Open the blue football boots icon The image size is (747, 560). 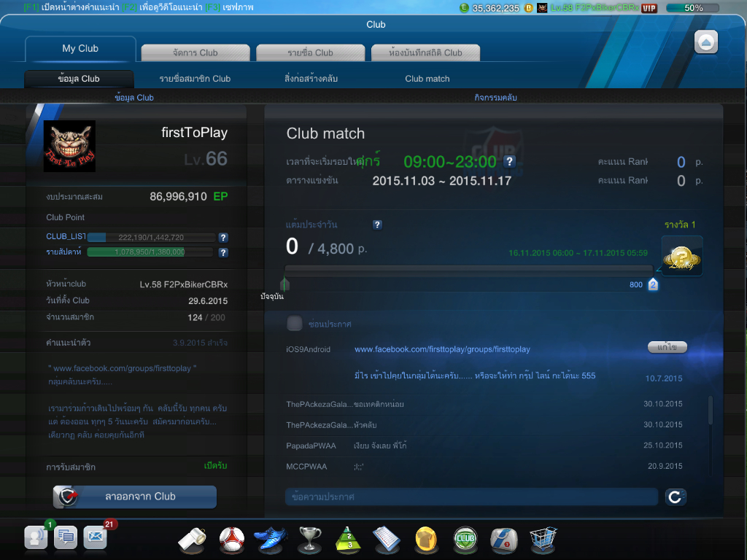click(271, 540)
